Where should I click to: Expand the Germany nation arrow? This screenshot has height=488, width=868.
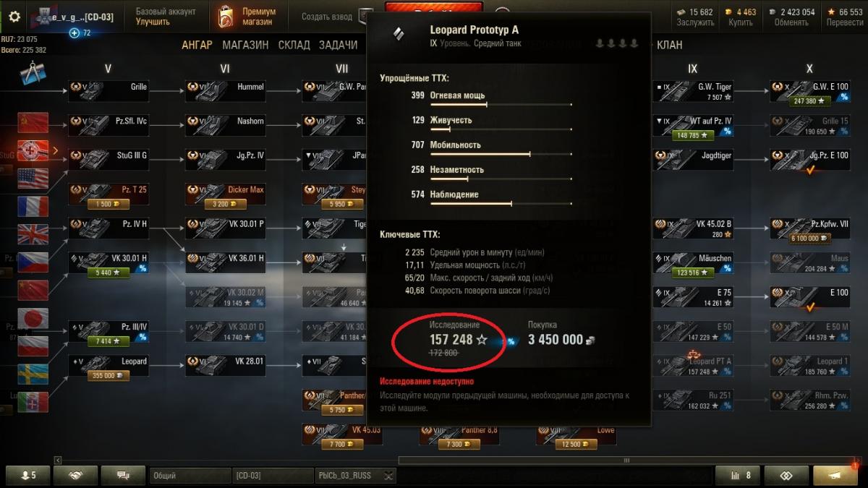[x=56, y=150]
